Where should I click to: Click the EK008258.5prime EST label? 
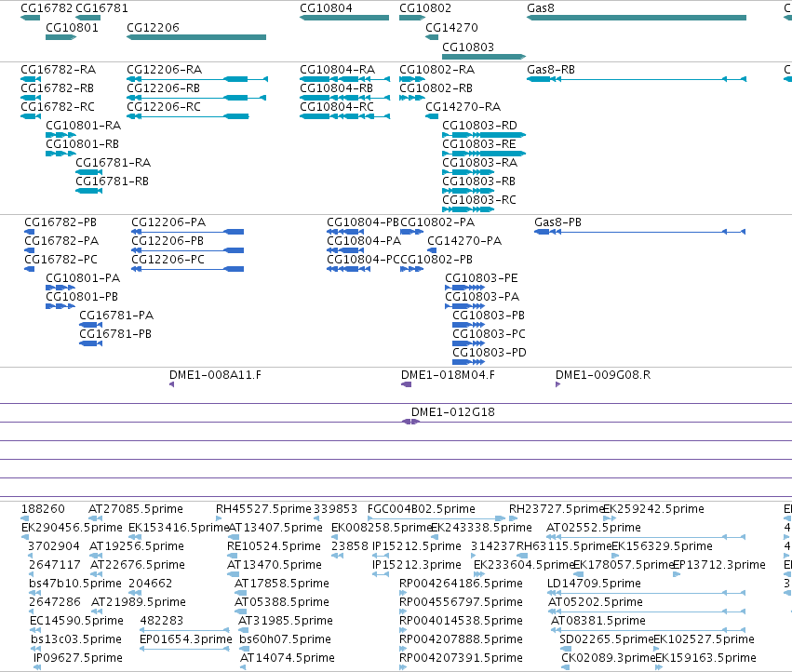382,528
